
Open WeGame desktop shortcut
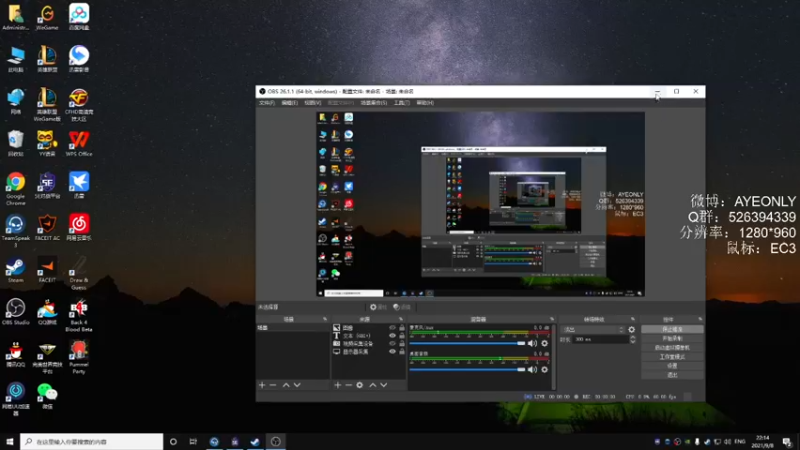[x=47, y=17]
